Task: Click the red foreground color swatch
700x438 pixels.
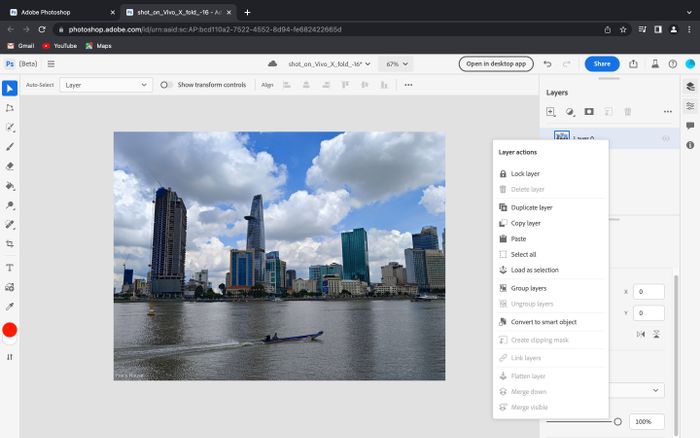Action: (x=10, y=330)
